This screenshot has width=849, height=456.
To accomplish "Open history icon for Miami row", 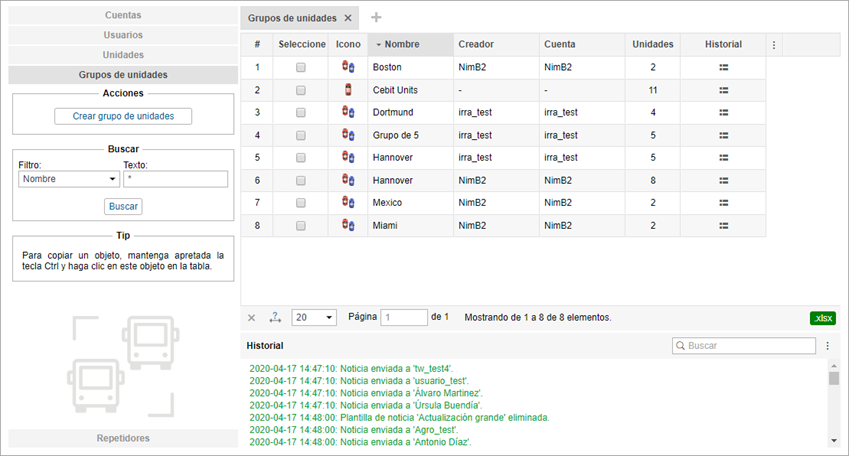I will pos(723,225).
